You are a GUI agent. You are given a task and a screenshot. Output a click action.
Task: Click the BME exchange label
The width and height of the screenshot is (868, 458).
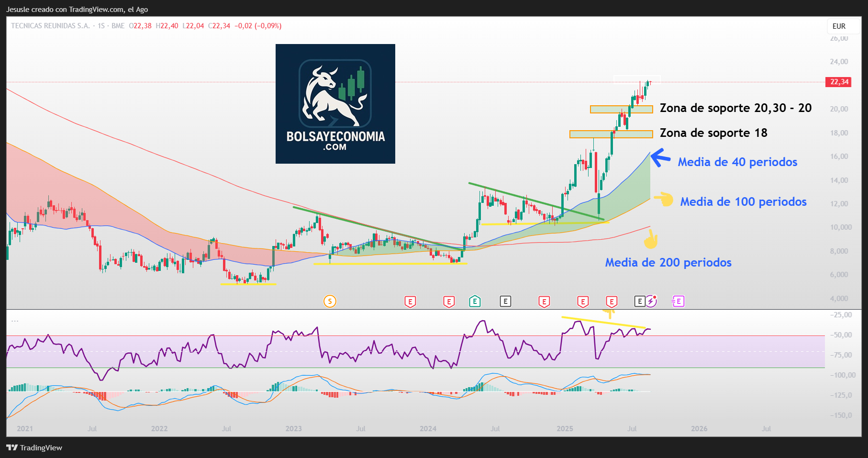click(118, 26)
